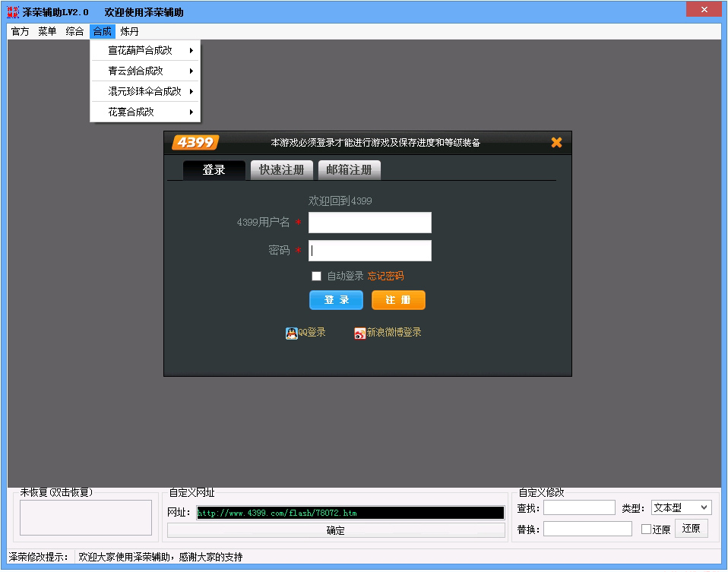
Task: Click the 查找 input field
Action: tap(579, 507)
